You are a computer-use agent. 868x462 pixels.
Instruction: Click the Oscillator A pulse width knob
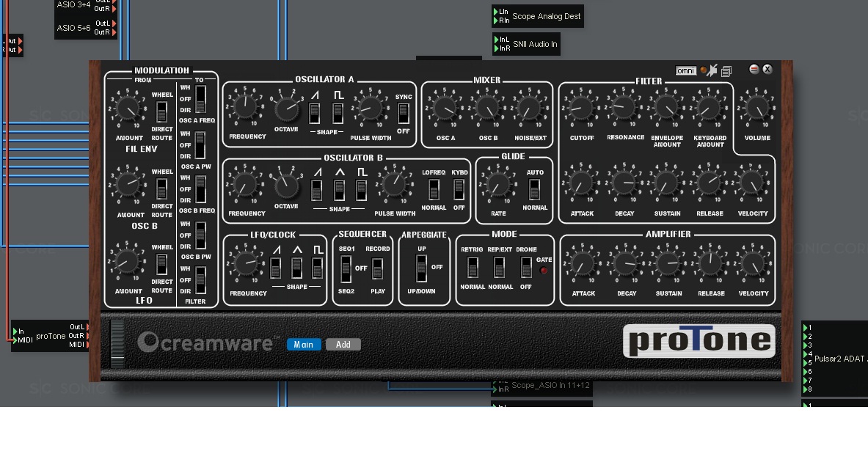pos(370,107)
